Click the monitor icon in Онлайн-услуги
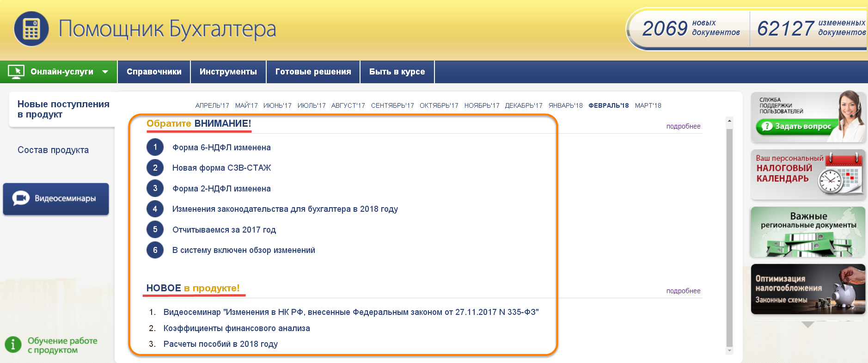 (x=16, y=72)
